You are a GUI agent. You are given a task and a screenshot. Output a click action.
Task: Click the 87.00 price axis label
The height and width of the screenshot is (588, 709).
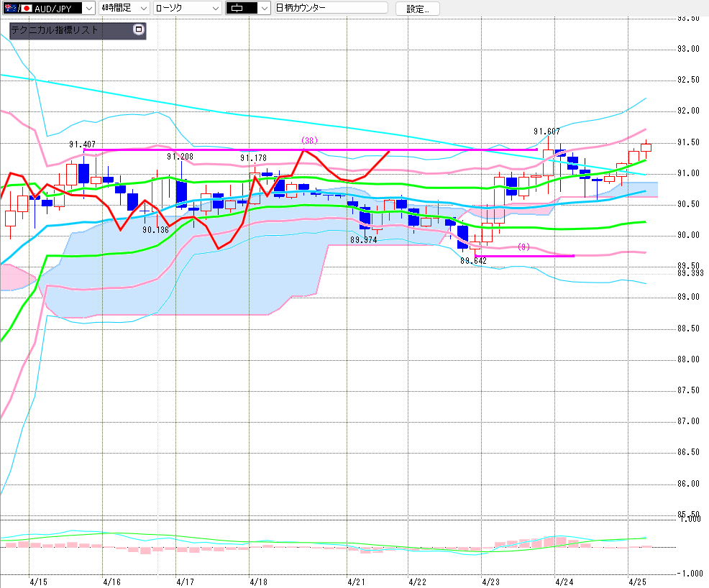tap(688, 421)
